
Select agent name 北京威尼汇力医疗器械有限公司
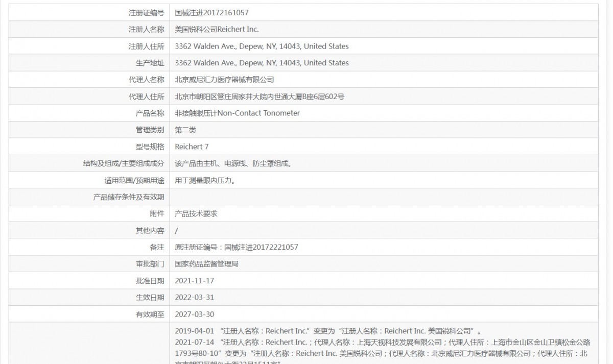224,80
